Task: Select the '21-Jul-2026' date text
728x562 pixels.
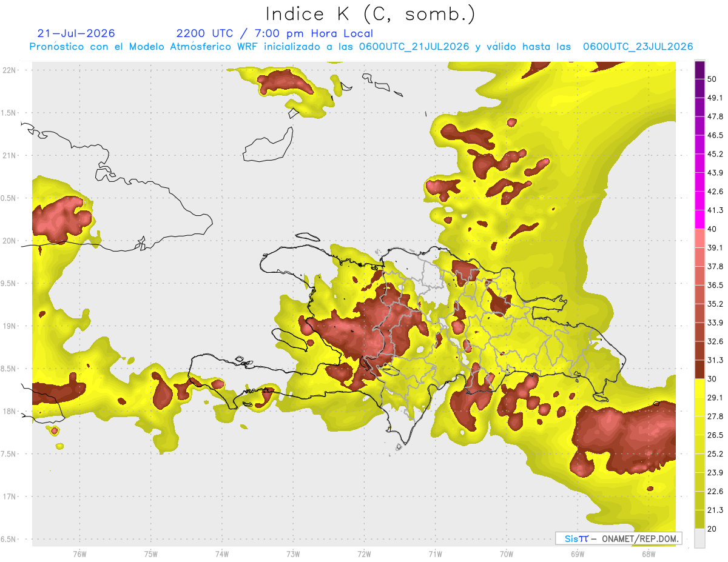Action: (76, 33)
